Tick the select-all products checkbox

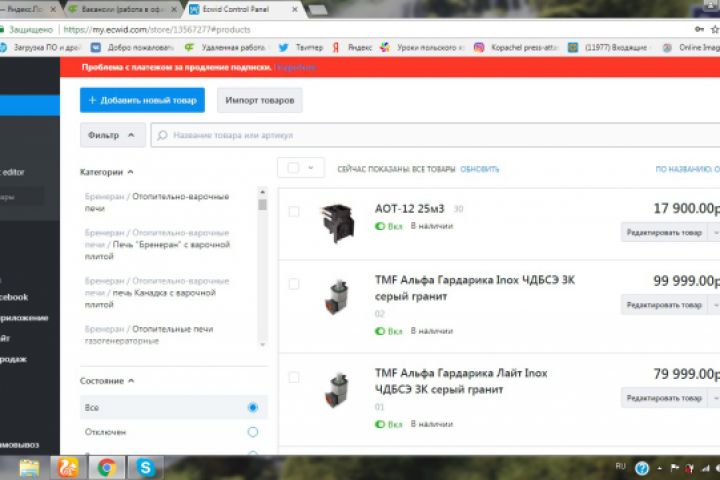[x=293, y=168]
